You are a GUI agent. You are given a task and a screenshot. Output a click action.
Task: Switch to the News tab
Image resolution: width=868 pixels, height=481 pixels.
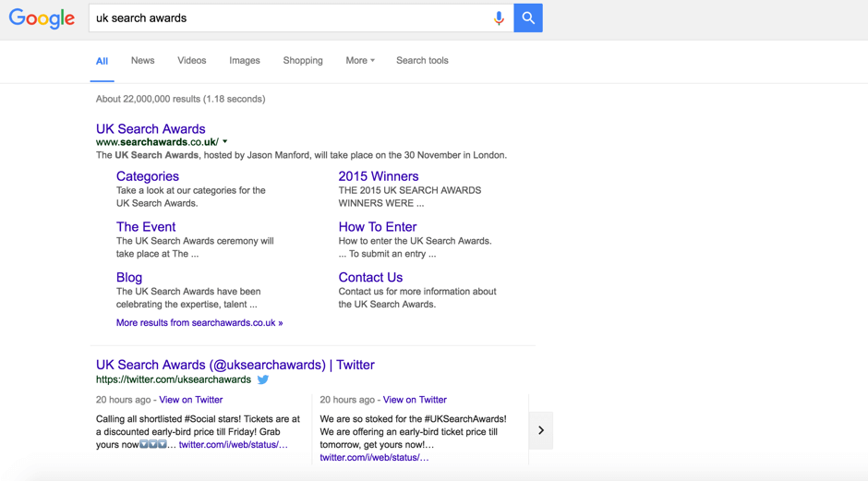pyautogui.click(x=143, y=60)
